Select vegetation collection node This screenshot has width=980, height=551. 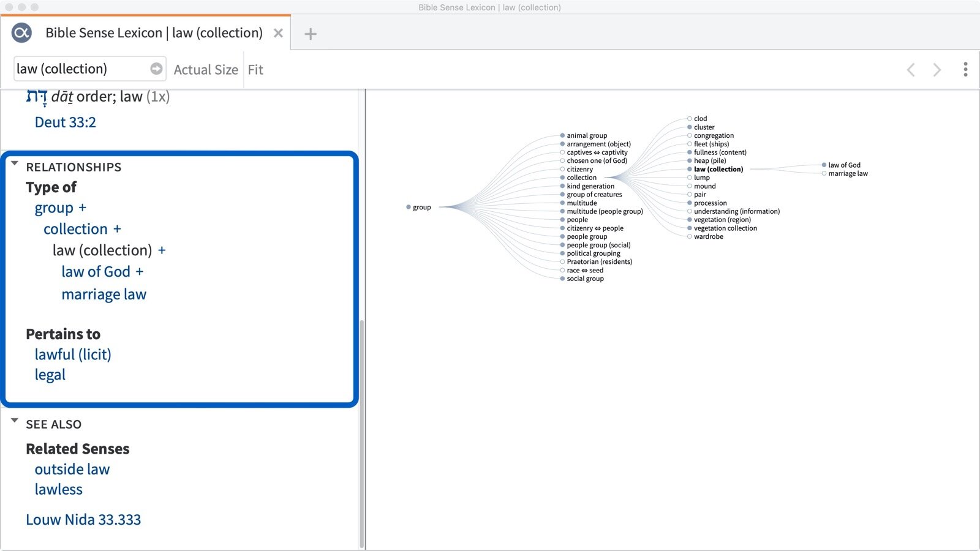(722, 228)
